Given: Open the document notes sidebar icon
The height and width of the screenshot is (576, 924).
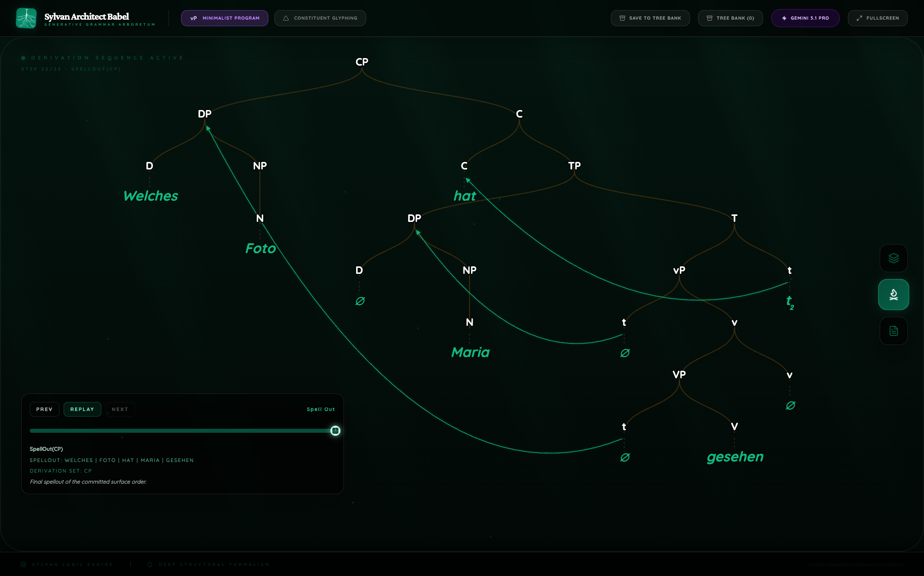Looking at the screenshot, I should tap(893, 331).
